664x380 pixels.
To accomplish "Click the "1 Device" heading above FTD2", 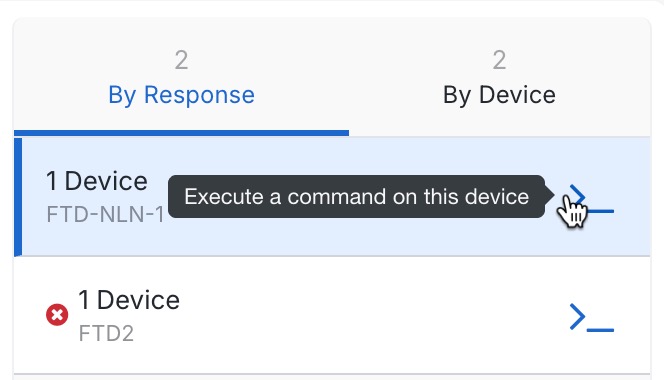I will (x=129, y=300).
